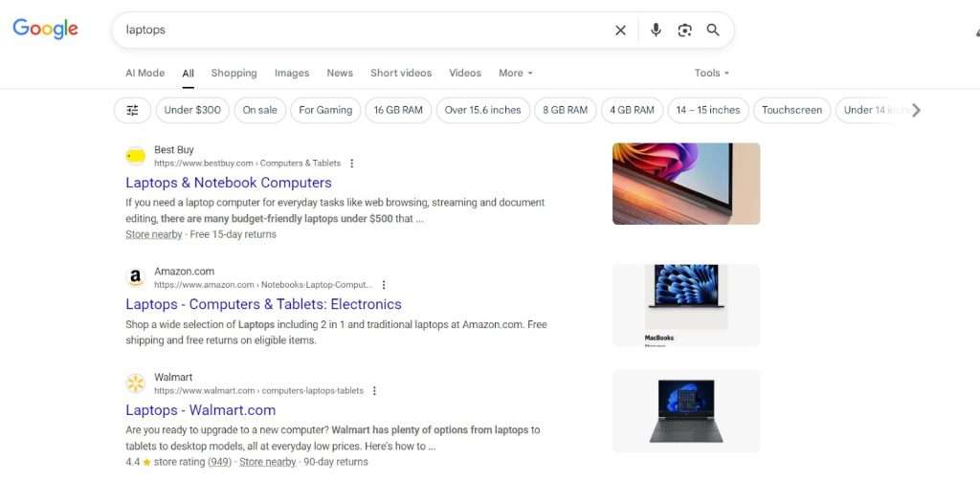Apply the For Gaming filter chip
This screenshot has height=481, width=980.
pos(325,111)
